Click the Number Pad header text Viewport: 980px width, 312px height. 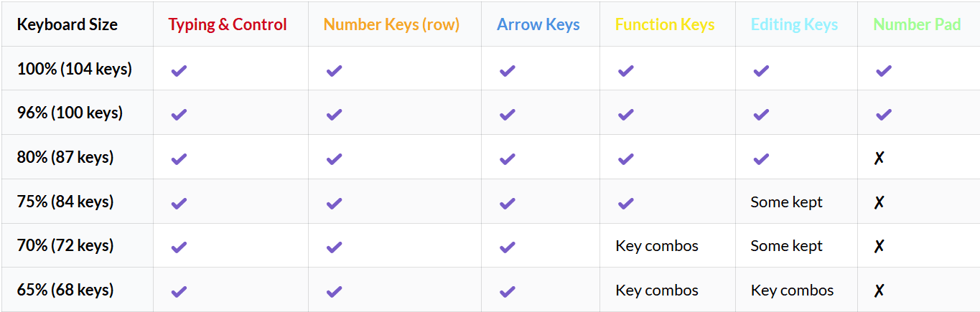(x=917, y=24)
